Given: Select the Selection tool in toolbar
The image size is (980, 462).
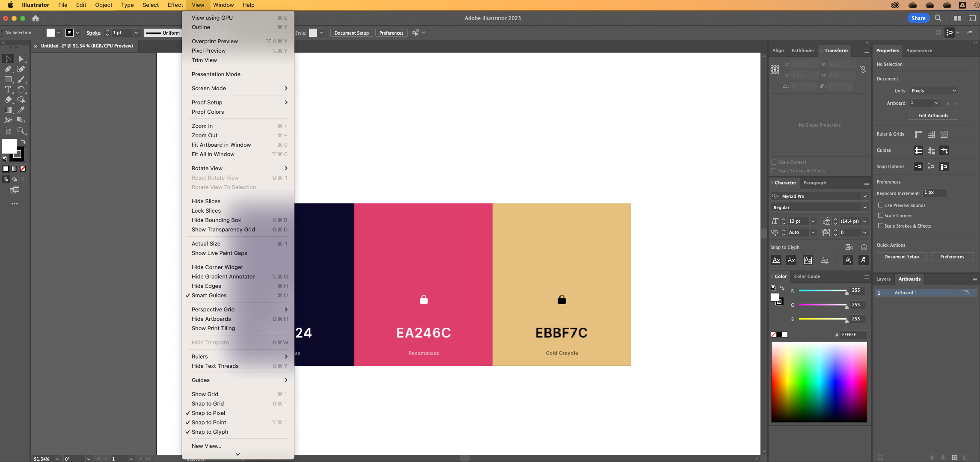Looking at the screenshot, I should point(8,58).
